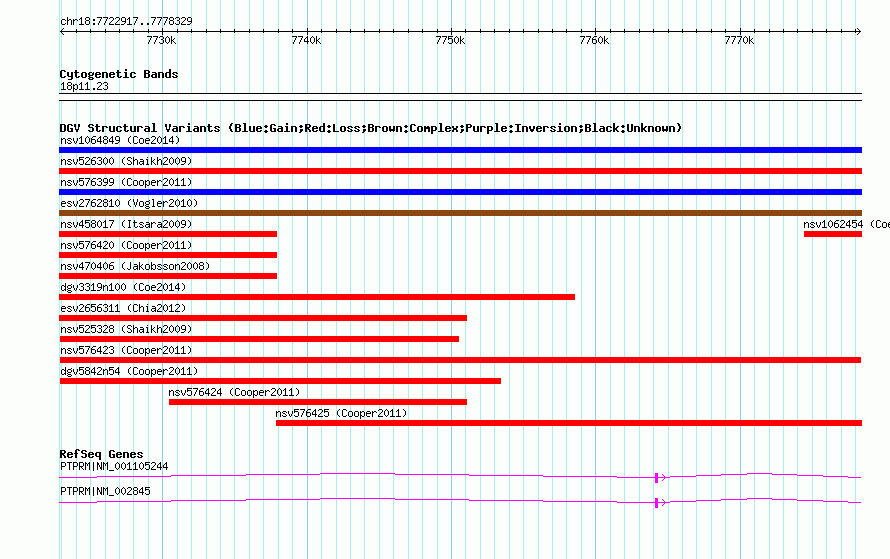Open esv2762810 (Vogler2010) label
The width and height of the screenshot is (890, 559).
tap(129, 203)
